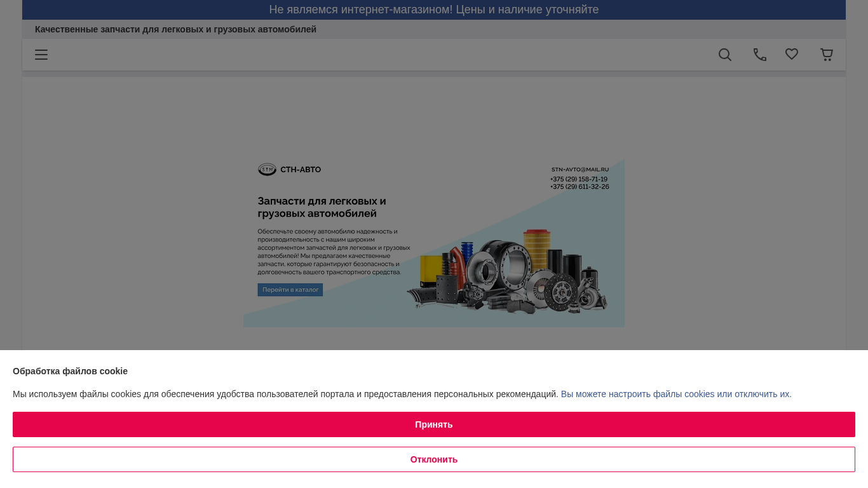Click the auto parts promo banner image
This screenshot has width=868, height=488.
point(434,243)
